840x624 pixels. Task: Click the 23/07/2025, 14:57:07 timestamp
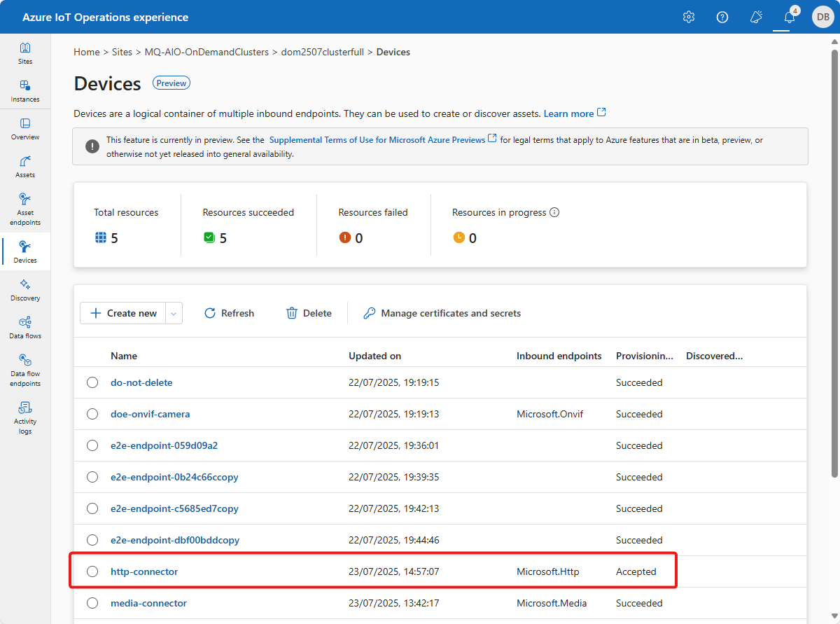394,571
